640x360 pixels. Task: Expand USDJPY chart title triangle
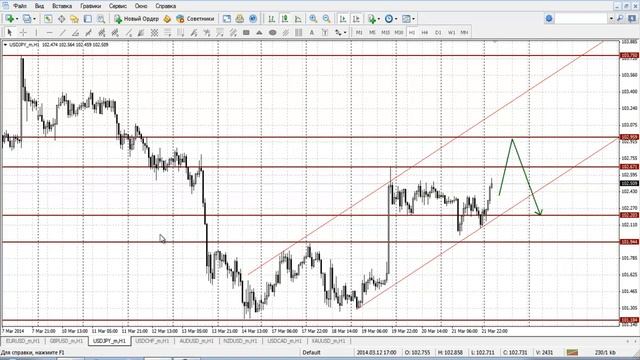pyautogui.click(x=5, y=44)
